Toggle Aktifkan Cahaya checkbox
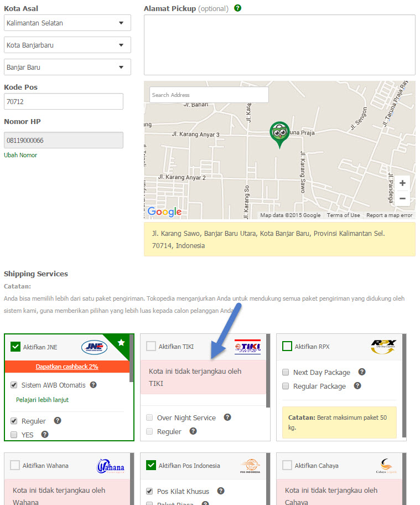 pos(287,465)
